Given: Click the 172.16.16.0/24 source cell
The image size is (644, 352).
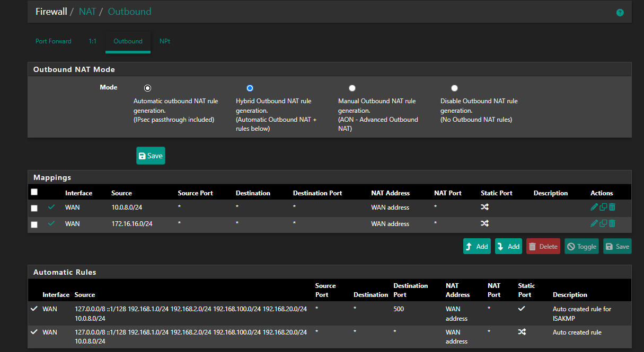Looking at the screenshot, I should (x=132, y=224).
